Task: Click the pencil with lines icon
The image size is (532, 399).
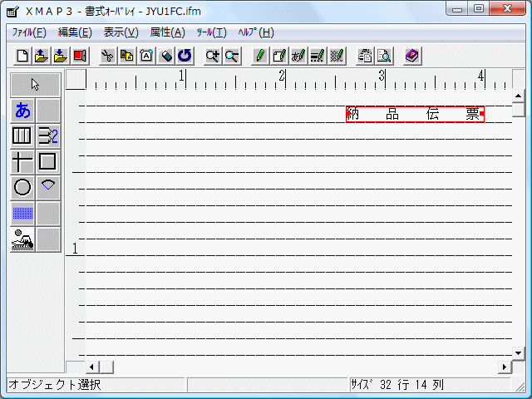Action: 318,56
